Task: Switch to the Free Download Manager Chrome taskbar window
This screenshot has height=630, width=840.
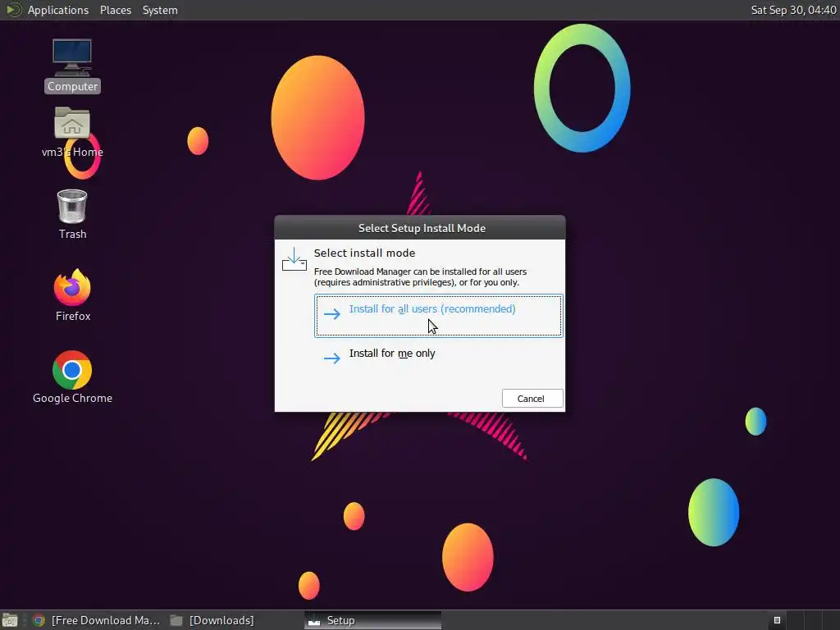Action: click(x=97, y=620)
